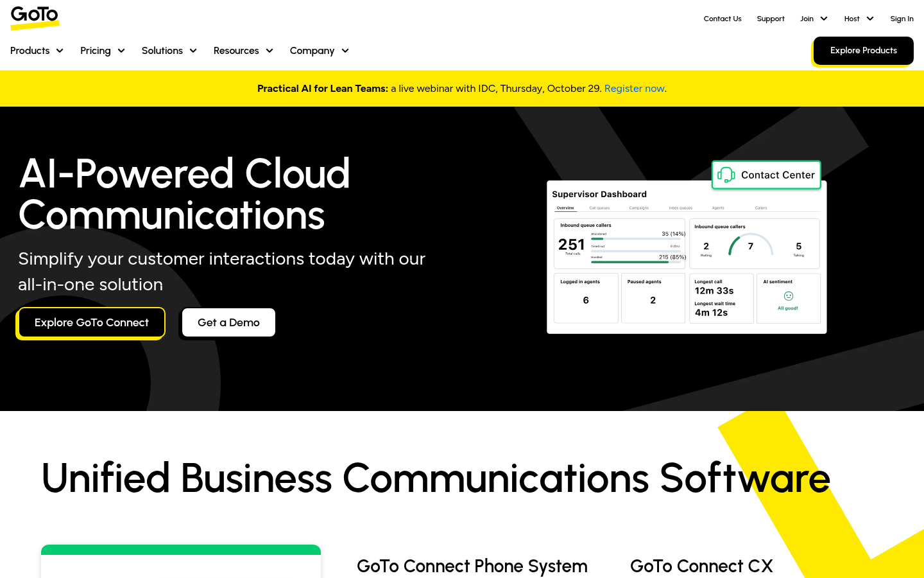Click the Handled calls progress bar

click(x=635, y=262)
